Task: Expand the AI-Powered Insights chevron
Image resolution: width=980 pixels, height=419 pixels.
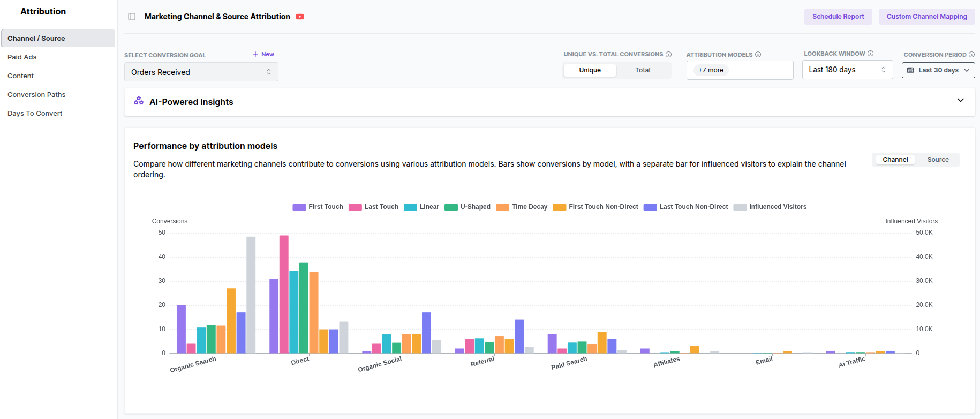Action: 961,100
